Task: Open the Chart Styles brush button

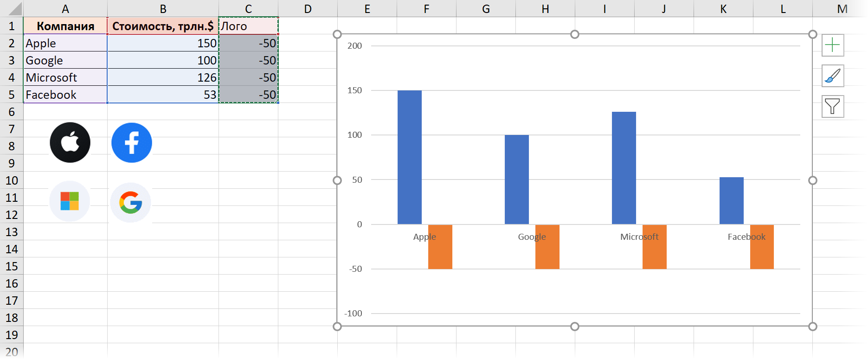Action: pyautogui.click(x=833, y=76)
